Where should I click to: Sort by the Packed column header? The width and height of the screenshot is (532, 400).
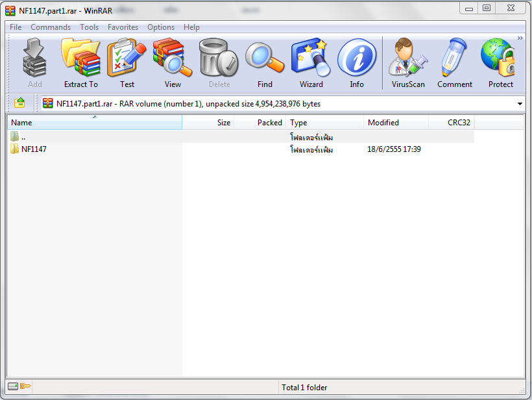pos(260,123)
